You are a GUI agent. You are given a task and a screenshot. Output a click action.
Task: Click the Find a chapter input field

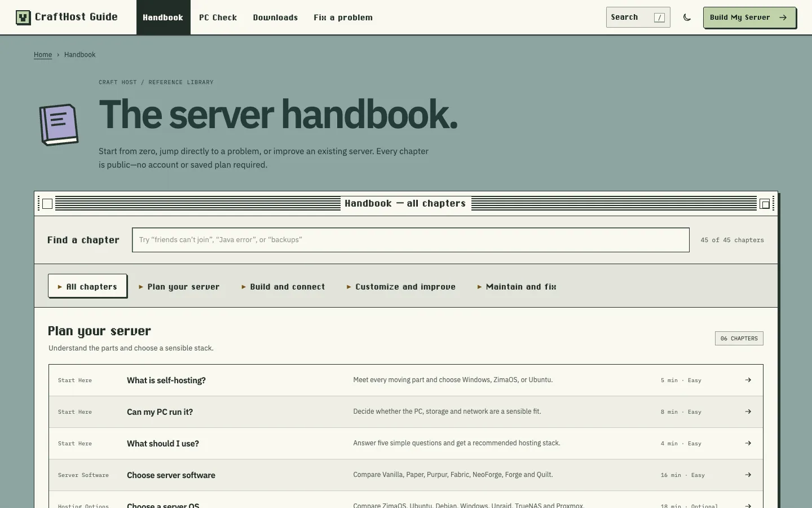(x=411, y=240)
